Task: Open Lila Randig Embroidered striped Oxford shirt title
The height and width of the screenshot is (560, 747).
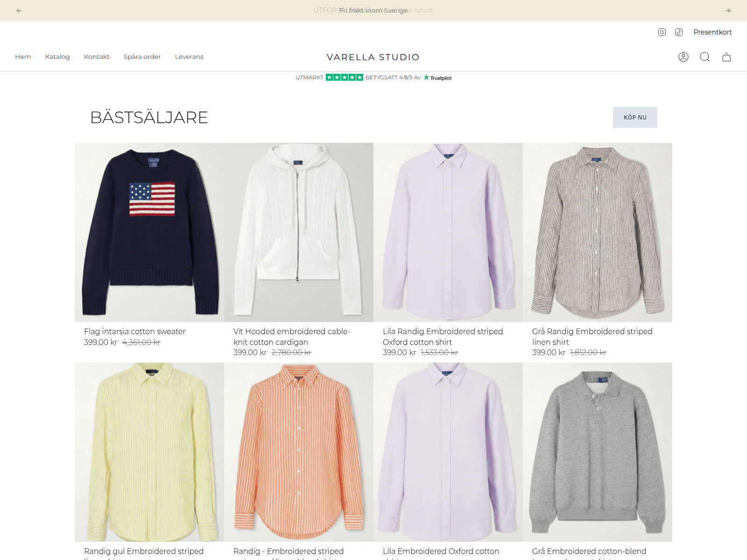Action: click(443, 336)
